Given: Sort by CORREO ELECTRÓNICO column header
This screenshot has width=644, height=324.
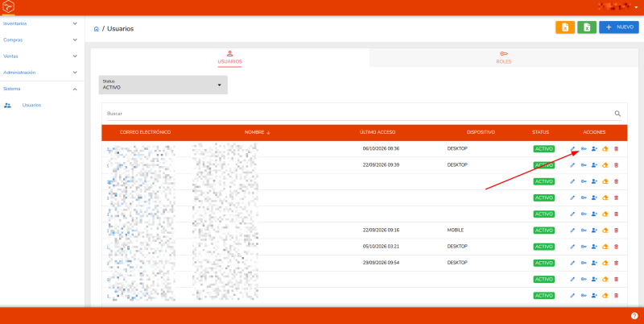Looking at the screenshot, I should [x=145, y=132].
